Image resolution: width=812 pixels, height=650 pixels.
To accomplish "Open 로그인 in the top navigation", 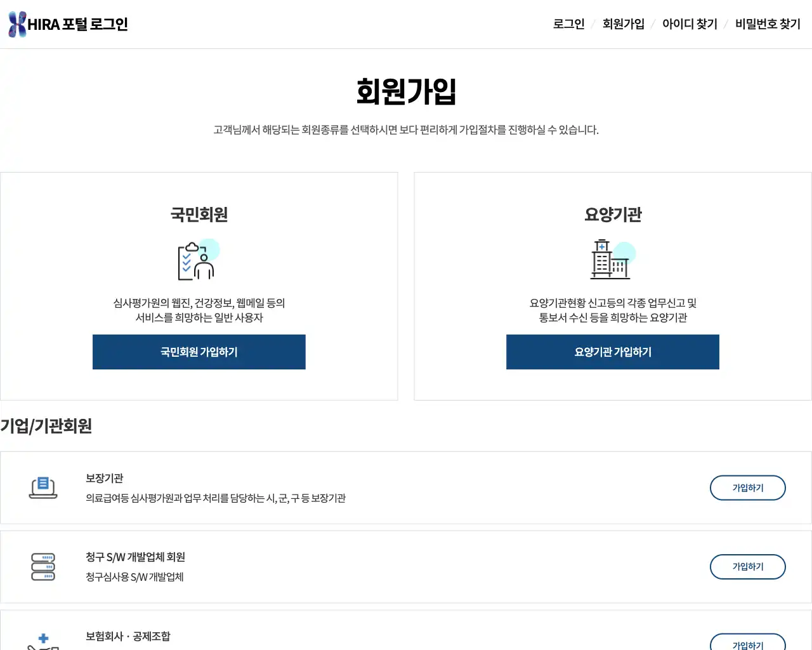I will click(x=569, y=24).
